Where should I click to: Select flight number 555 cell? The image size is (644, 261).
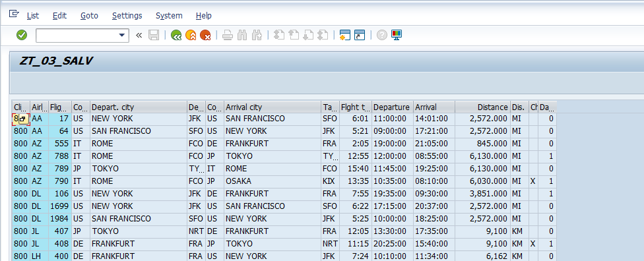[60, 144]
